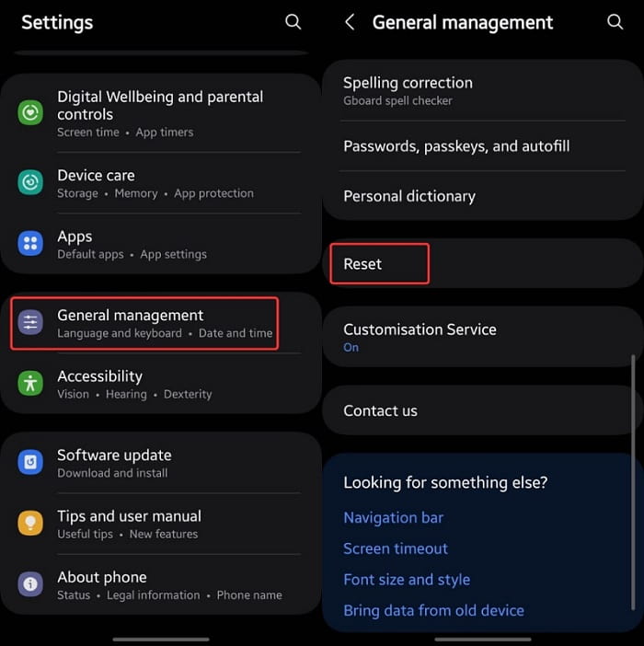The height and width of the screenshot is (646, 644).
Task: Open Spelling correction settings
Action: point(483,90)
